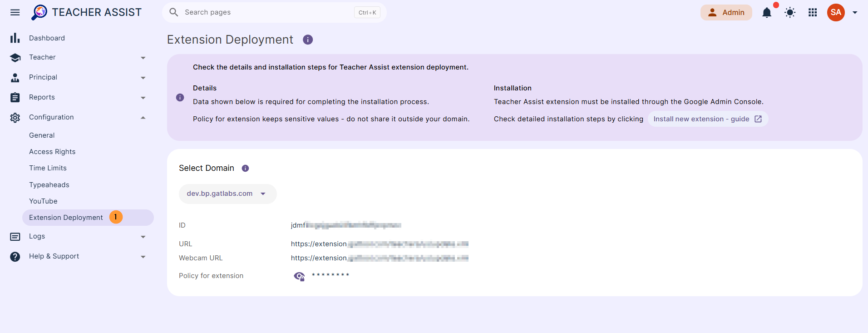Open the Typeaheads page
The height and width of the screenshot is (333, 868).
(49, 185)
